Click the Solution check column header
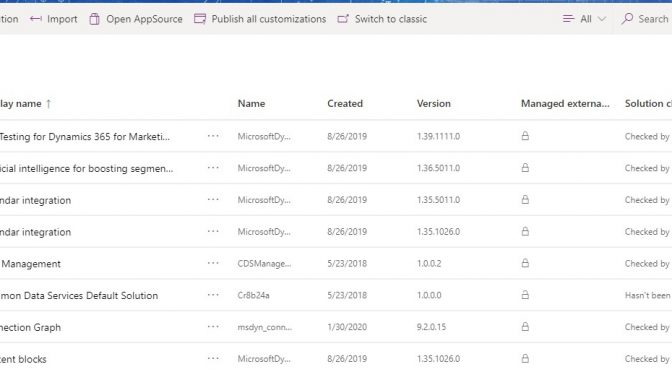 648,103
